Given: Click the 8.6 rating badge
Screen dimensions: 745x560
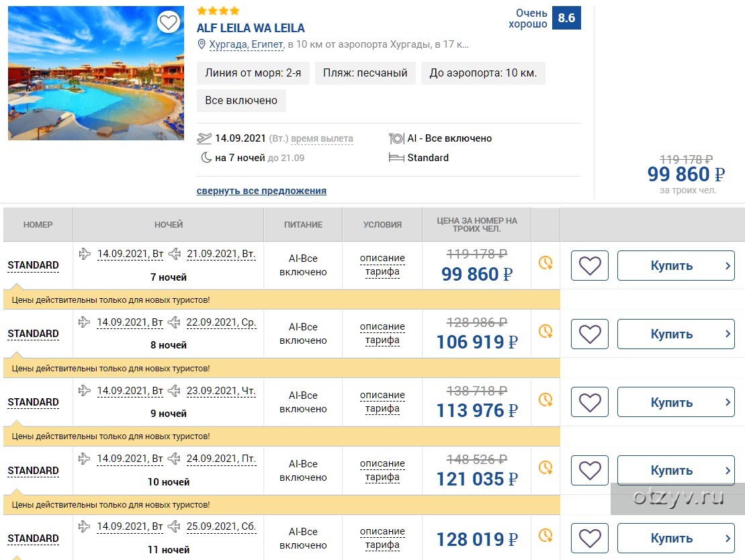Looking at the screenshot, I should click(x=566, y=18).
